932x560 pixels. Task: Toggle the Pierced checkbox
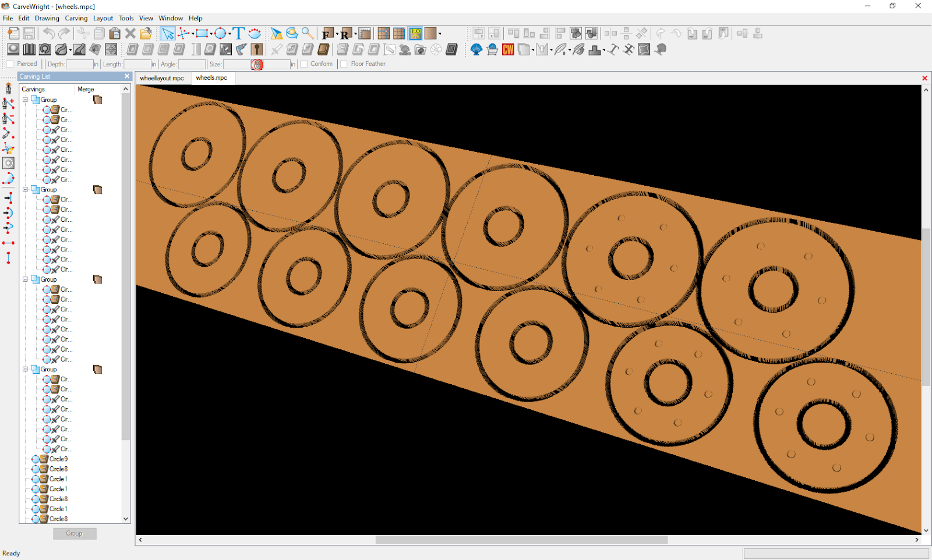10,64
